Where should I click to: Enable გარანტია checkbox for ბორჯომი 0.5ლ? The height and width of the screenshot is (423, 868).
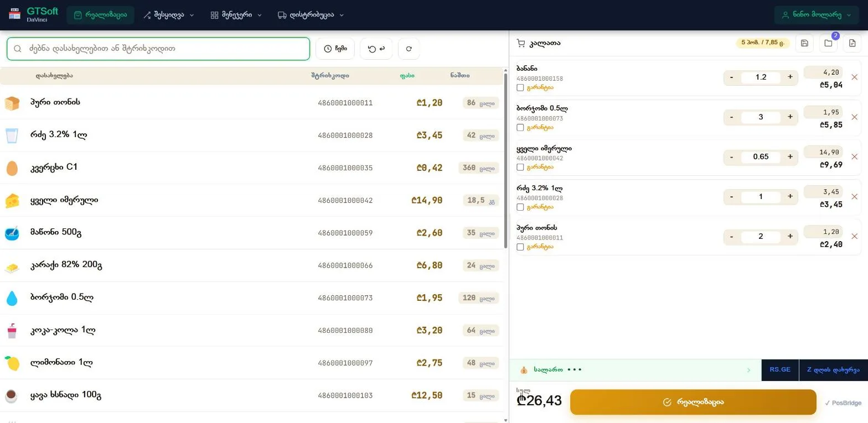pos(520,128)
